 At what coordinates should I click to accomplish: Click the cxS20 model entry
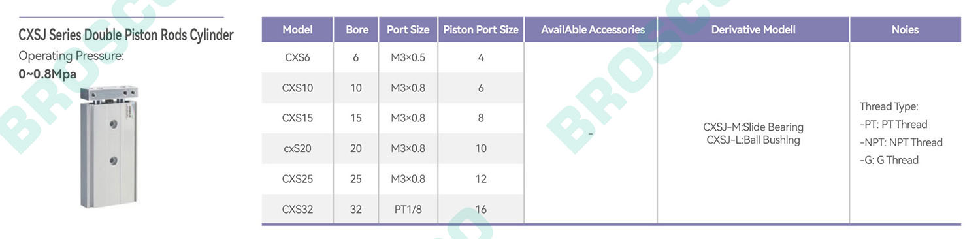coord(297,148)
